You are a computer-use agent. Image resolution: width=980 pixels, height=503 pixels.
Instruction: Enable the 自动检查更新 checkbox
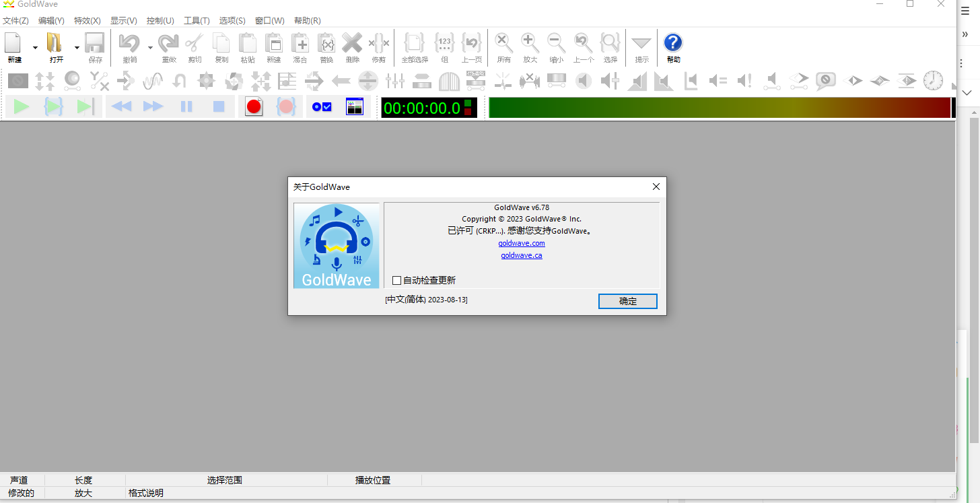pyautogui.click(x=397, y=280)
